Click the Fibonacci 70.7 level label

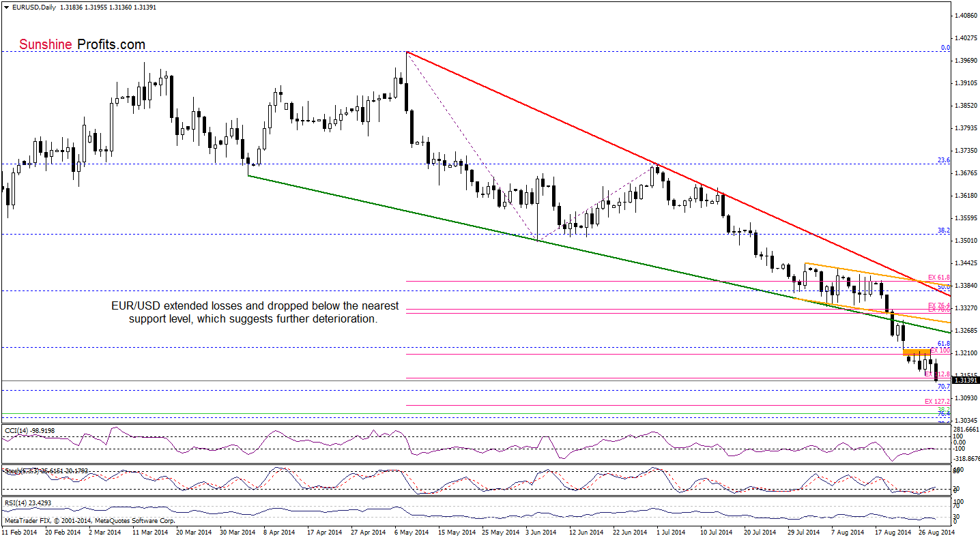click(944, 387)
